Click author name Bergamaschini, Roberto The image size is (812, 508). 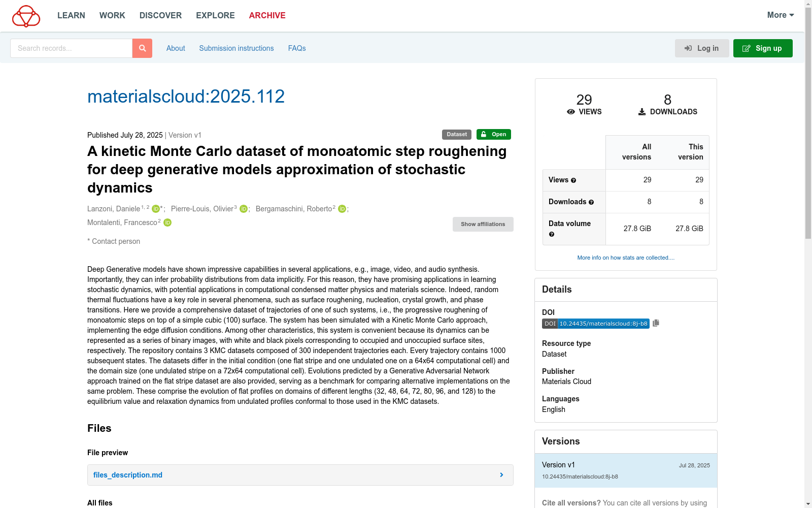click(x=294, y=209)
